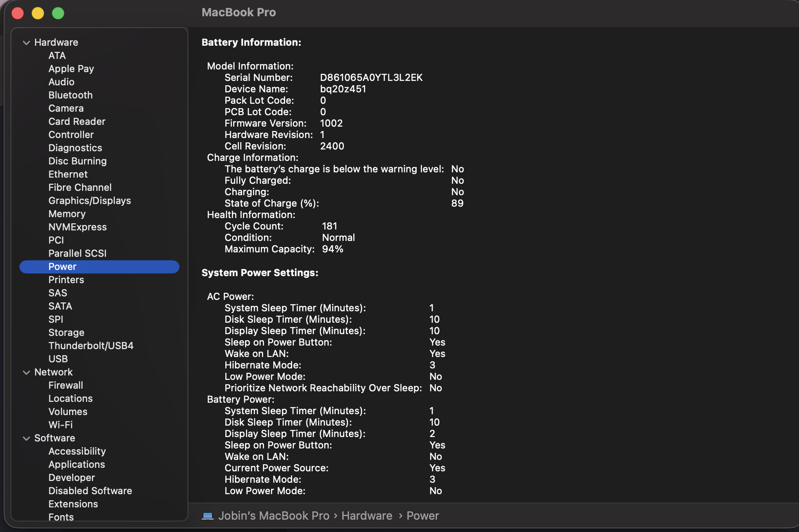This screenshot has width=799, height=532.
Task: Show Volumes under Network
Action: pyautogui.click(x=68, y=412)
